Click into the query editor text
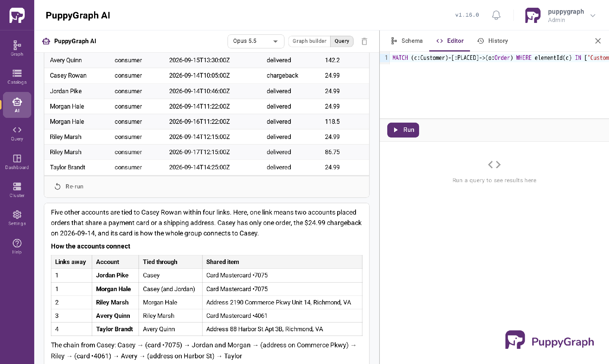 coord(501,58)
